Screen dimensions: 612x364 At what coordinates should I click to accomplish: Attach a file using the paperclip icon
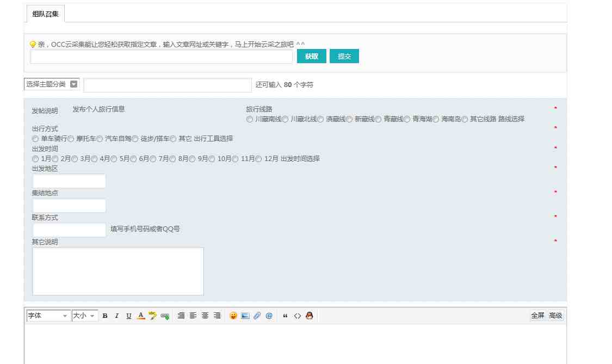pyautogui.click(x=257, y=316)
